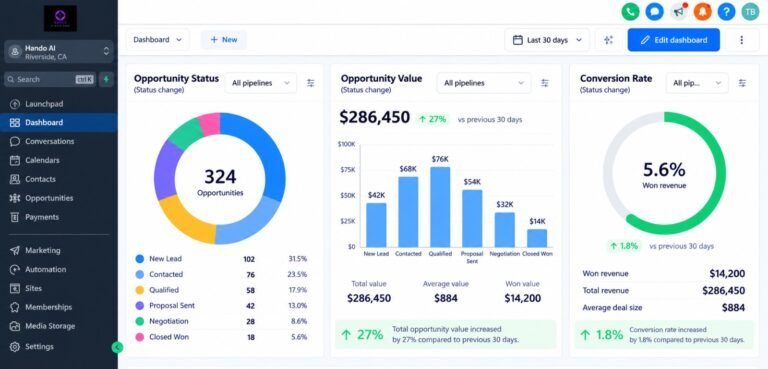Click the Media Storage sidebar icon
Viewport: 768px width, 369px height.
15,326
